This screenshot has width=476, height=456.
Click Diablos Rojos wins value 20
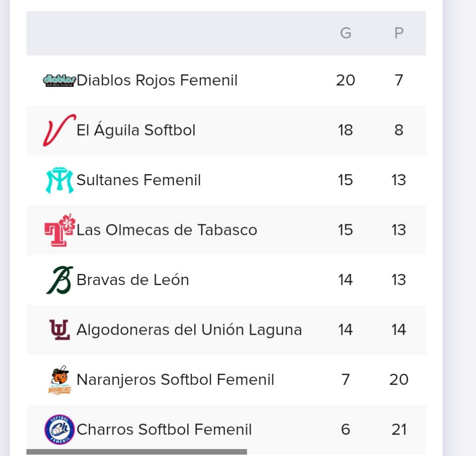coord(345,80)
